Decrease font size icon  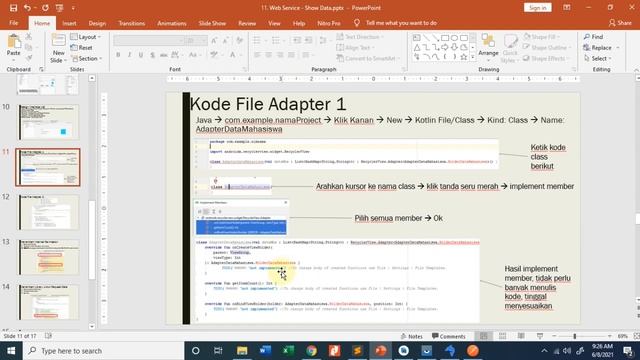pyautogui.click(x=226, y=40)
